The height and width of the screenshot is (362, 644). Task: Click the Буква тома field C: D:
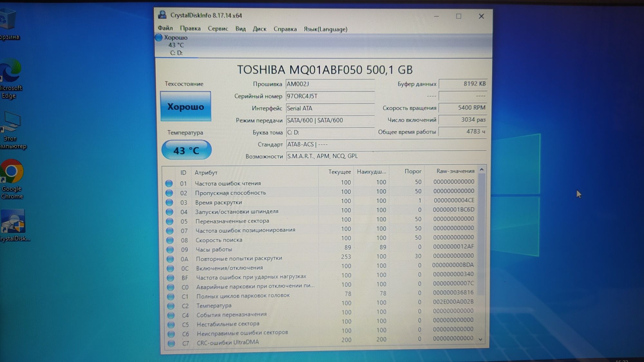click(x=330, y=132)
